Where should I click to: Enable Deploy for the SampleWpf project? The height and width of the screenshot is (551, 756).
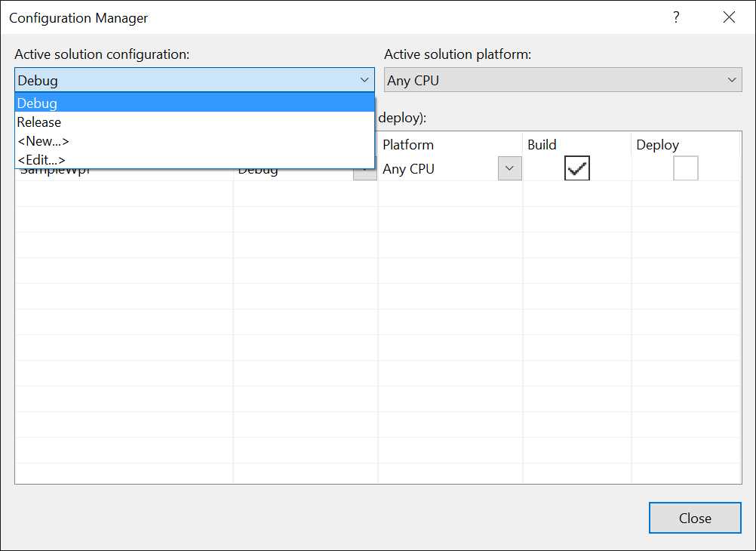(685, 168)
